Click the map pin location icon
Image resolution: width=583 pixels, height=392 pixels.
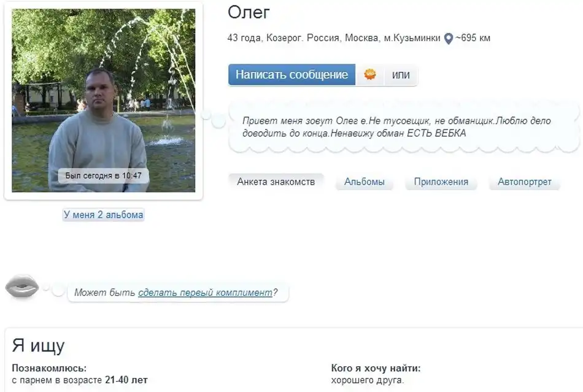point(449,39)
